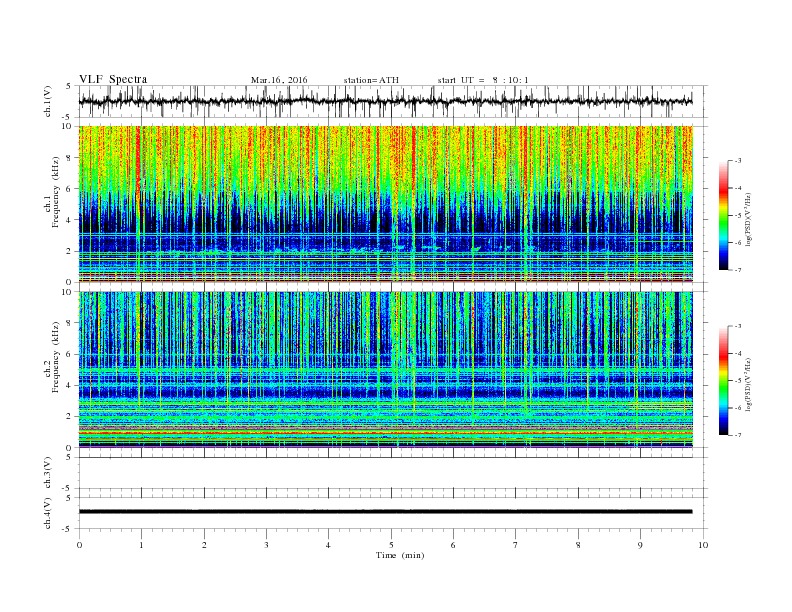Click the Time axis tick label "3"
The height and width of the screenshot is (612, 792).
click(x=266, y=545)
